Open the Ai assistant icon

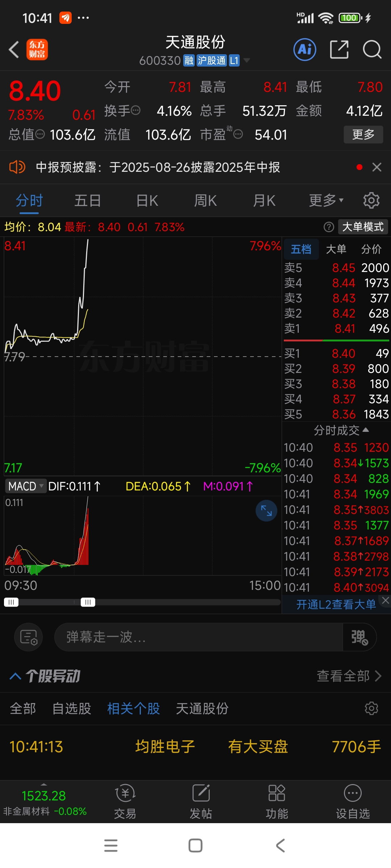coord(305,50)
